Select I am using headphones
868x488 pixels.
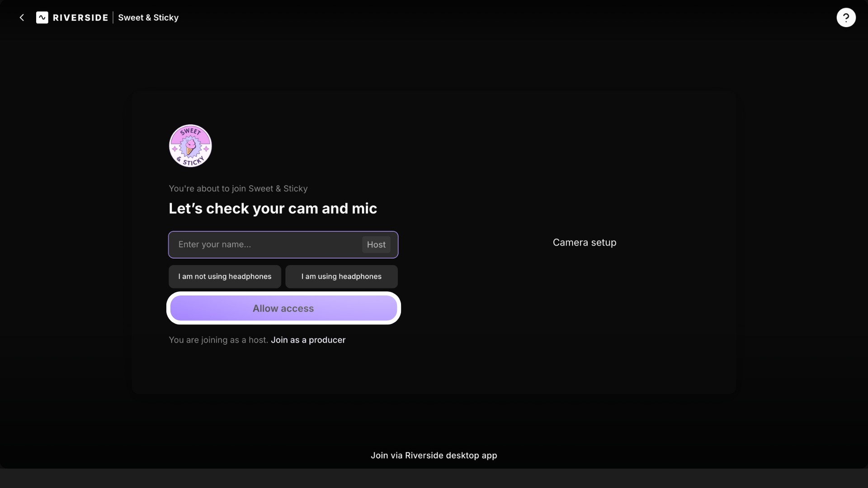tap(341, 277)
